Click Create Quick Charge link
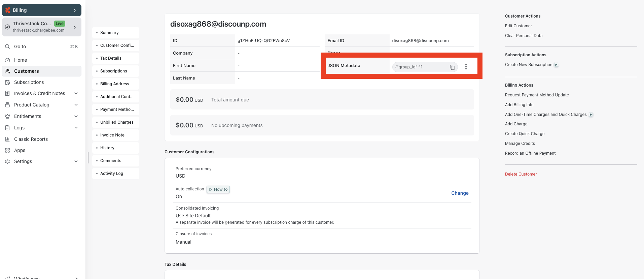This screenshot has width=644, height=279. [x=525, y=134]
